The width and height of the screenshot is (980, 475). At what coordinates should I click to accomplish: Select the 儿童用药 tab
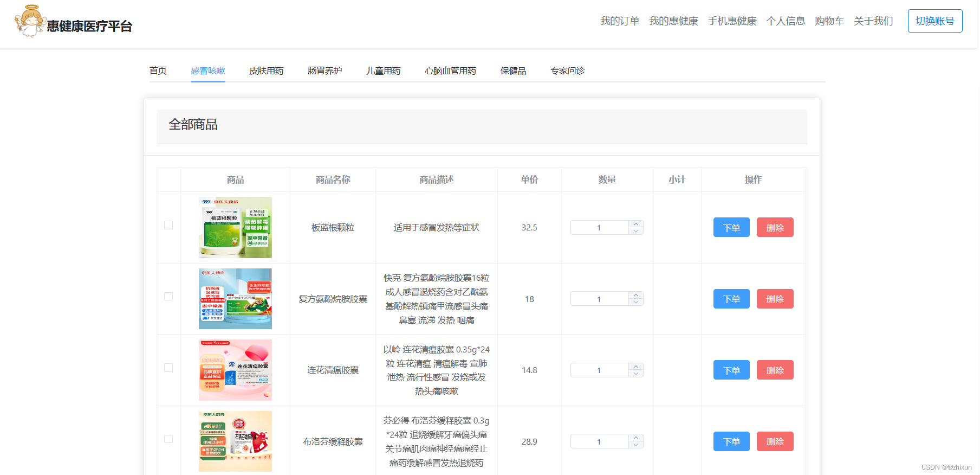[x=384, y=70]
